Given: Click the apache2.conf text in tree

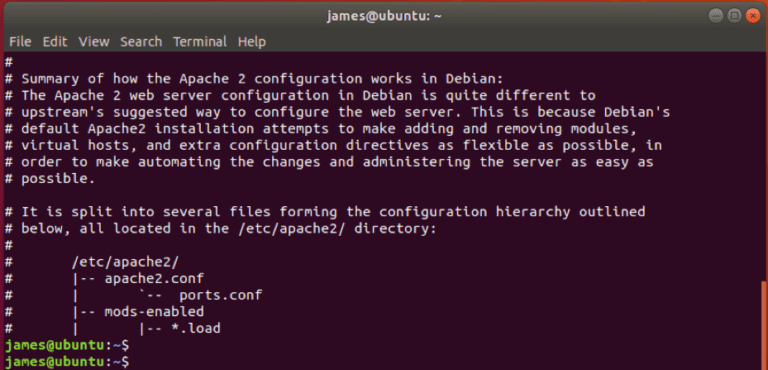Looking at the screenshot, I should pyautogui.click(x=154, y=279).
